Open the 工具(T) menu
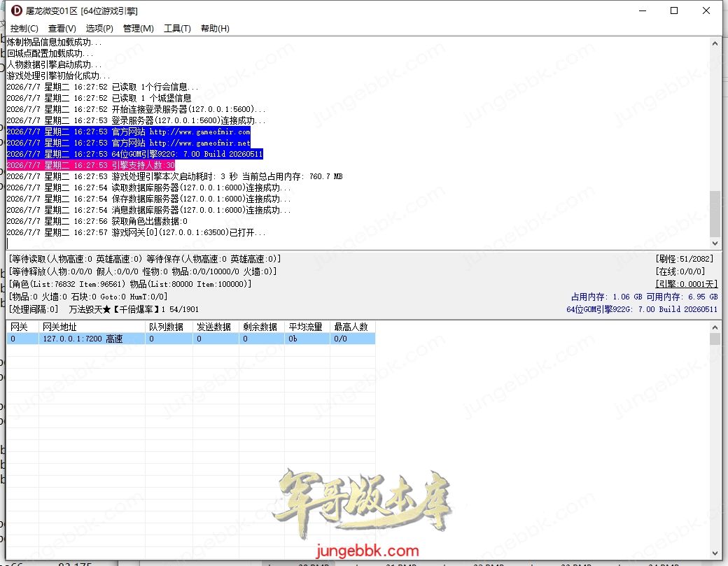728x566 pixels. (x=177, y=28)
